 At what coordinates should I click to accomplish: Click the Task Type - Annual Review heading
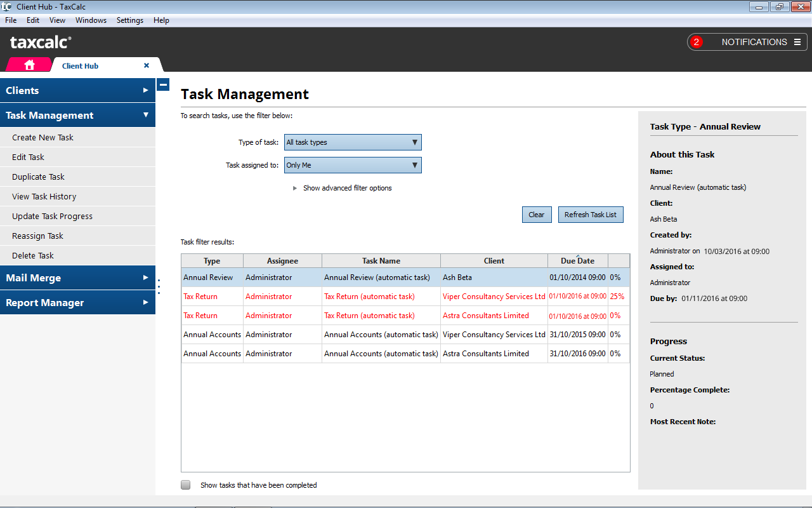click(705, 126)
